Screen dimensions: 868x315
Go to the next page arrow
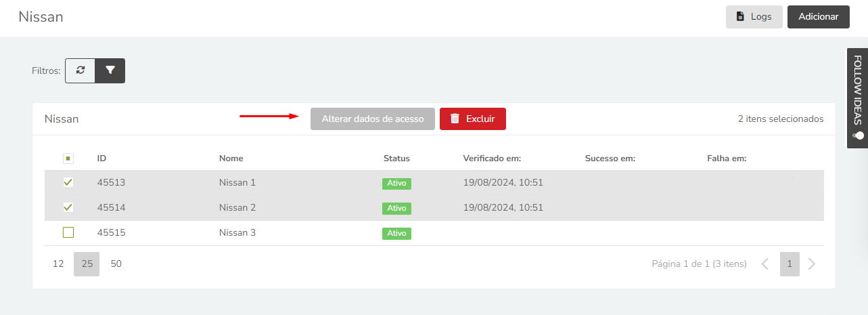pos(812,264)
